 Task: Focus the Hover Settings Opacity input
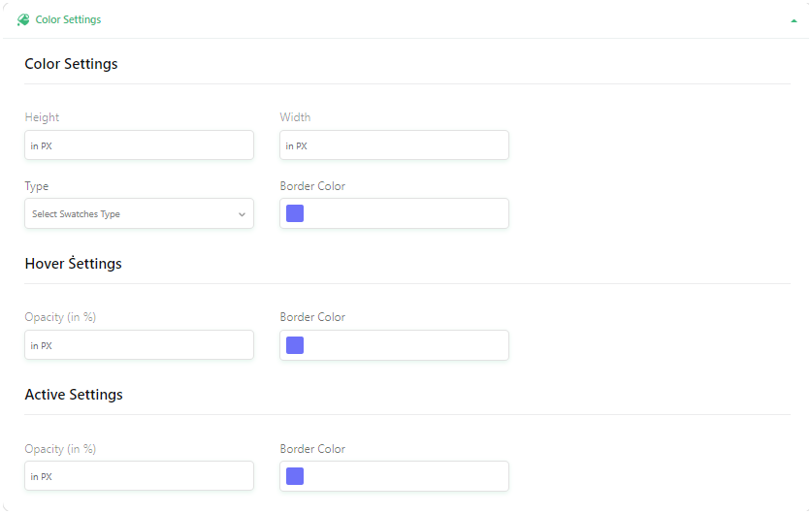pos(140,344)
